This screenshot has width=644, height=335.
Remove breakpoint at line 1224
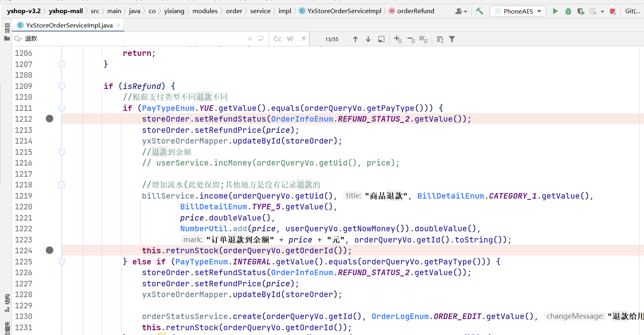(x=49, y=250)
